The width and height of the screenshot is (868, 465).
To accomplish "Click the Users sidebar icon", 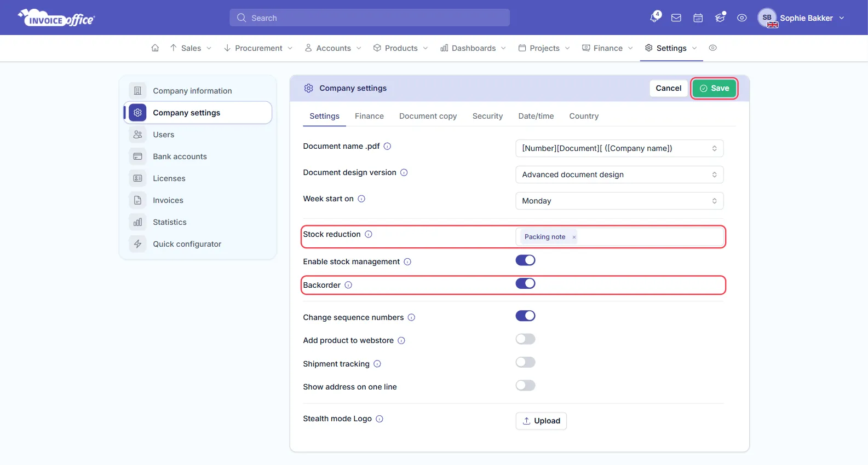I will coord(137,135).
